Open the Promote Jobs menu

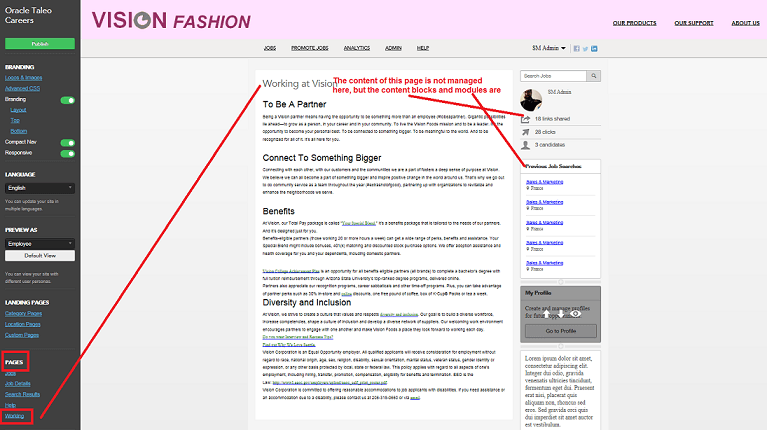310,48
